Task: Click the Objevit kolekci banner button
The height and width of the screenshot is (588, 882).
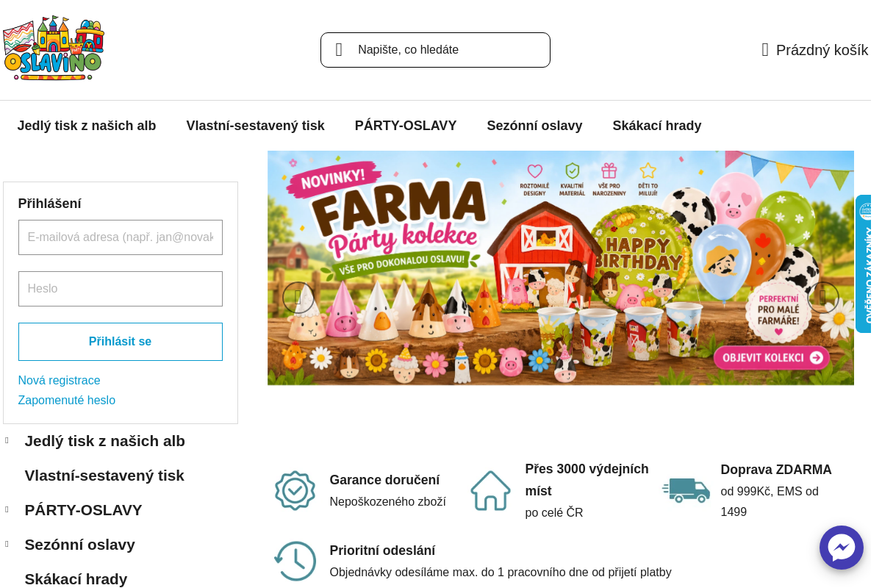Action: click(772, 358)
